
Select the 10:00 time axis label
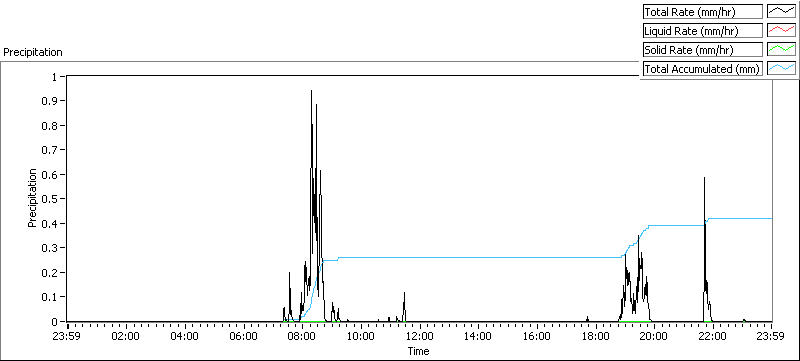(x=361, y=337)
